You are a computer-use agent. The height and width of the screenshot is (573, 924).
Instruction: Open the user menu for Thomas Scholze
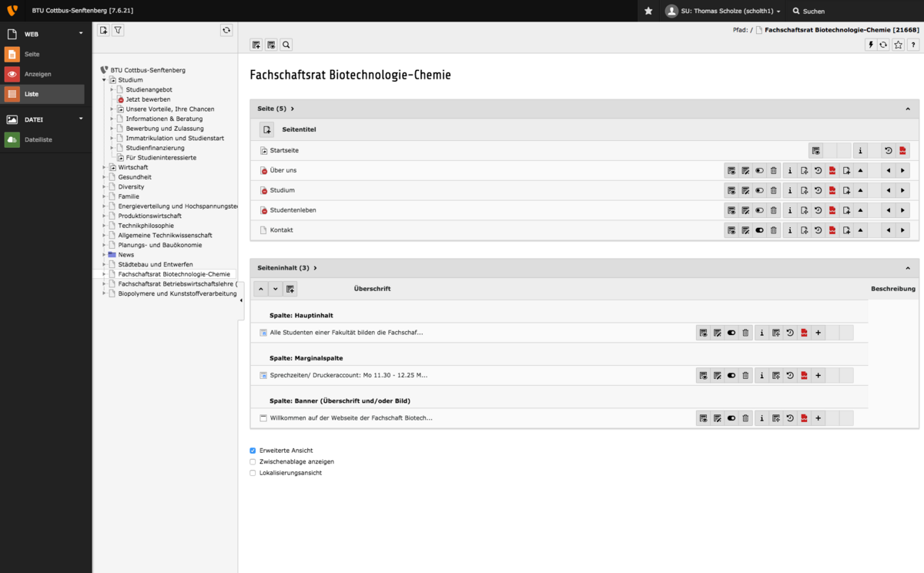tap(723, 12)
